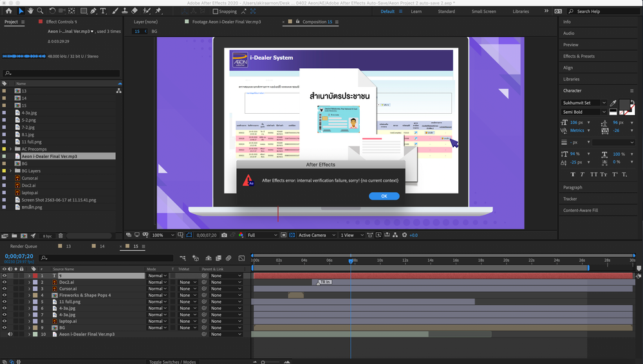
Task: Click the Region of Interest icon
Action: click(283, 235)
